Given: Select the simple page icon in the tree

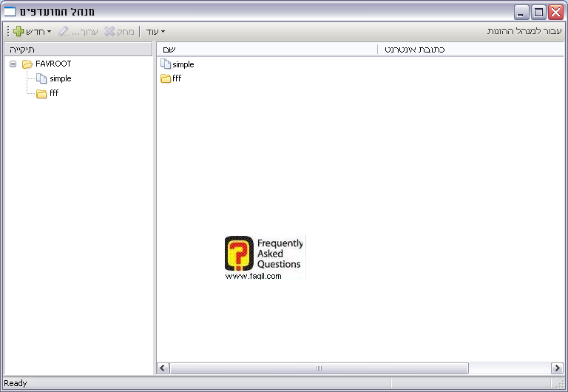Looking at the screenshot, I should [x=41, y=78].
